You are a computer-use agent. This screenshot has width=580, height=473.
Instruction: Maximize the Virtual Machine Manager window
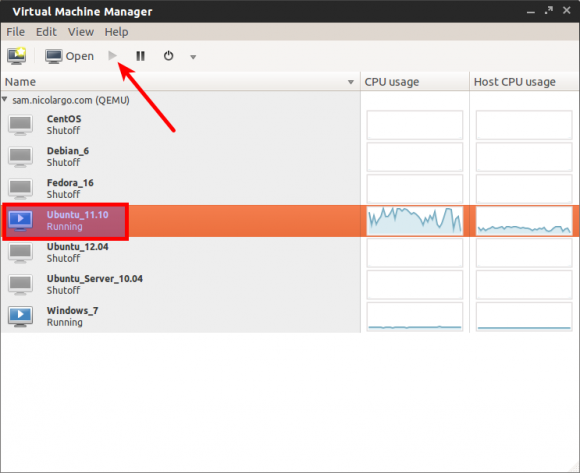pos(549,10)
